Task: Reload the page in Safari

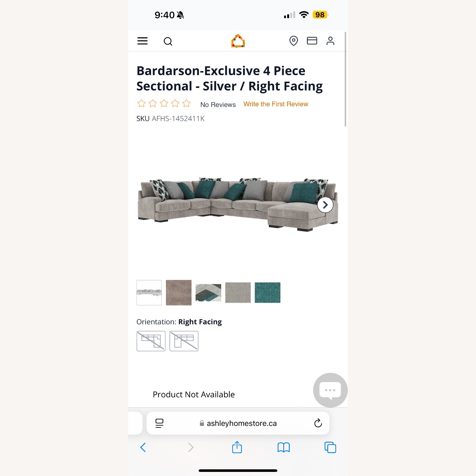Action: click(318, 423)
